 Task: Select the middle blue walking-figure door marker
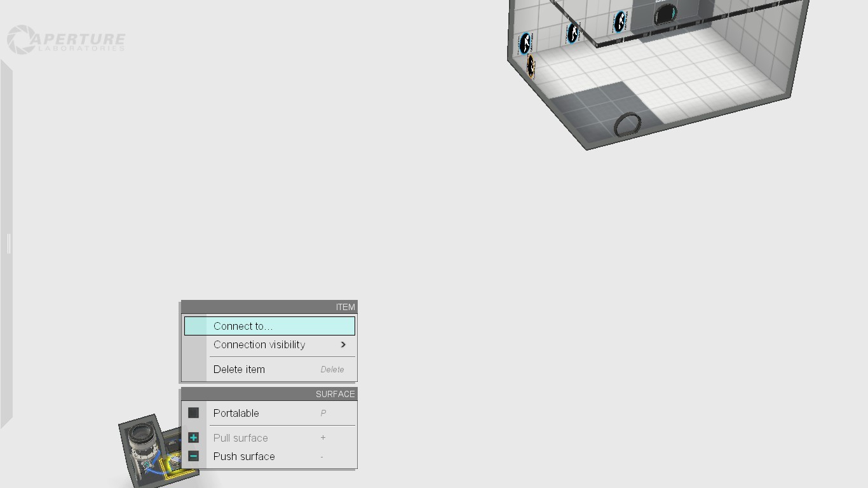573,33
